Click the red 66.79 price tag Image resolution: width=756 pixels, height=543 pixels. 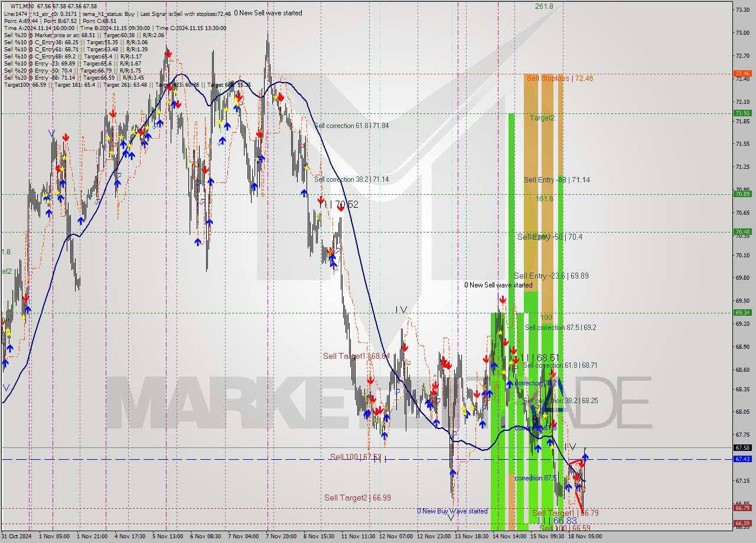pyautogui.click(x=742, y=508)
